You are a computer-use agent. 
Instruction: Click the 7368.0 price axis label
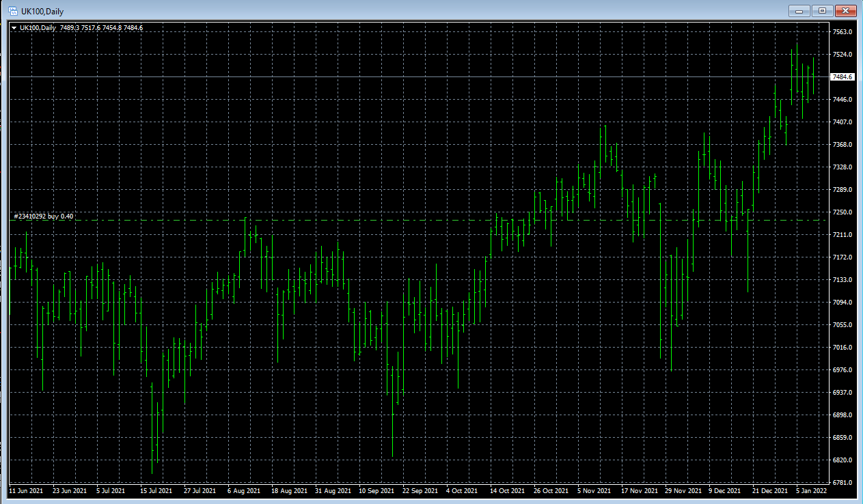[x=843, y=145]
